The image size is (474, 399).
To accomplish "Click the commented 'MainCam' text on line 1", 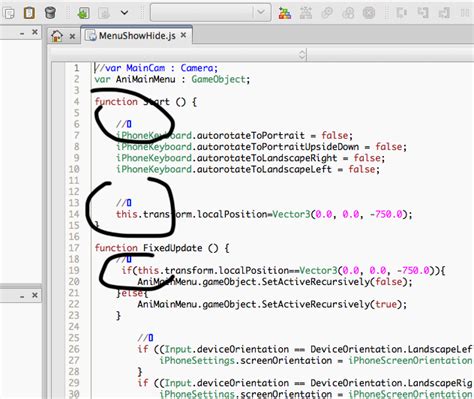I will [145, 68].
